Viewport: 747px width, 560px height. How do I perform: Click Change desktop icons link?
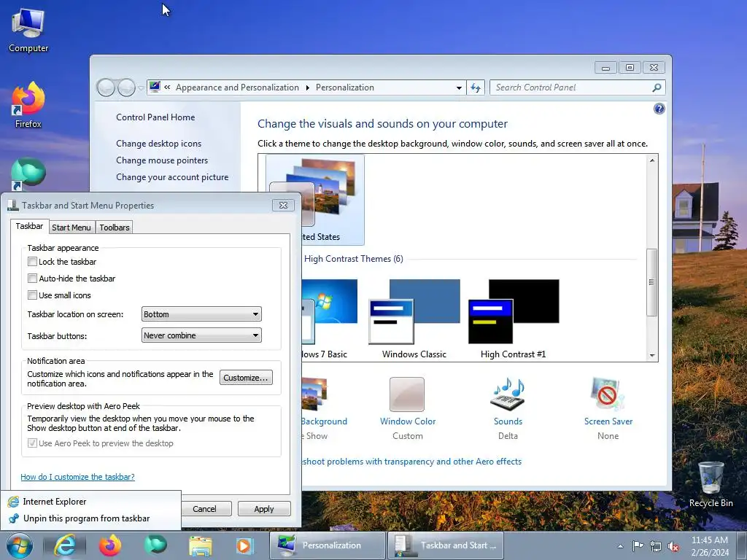click(x=158, y=144)
